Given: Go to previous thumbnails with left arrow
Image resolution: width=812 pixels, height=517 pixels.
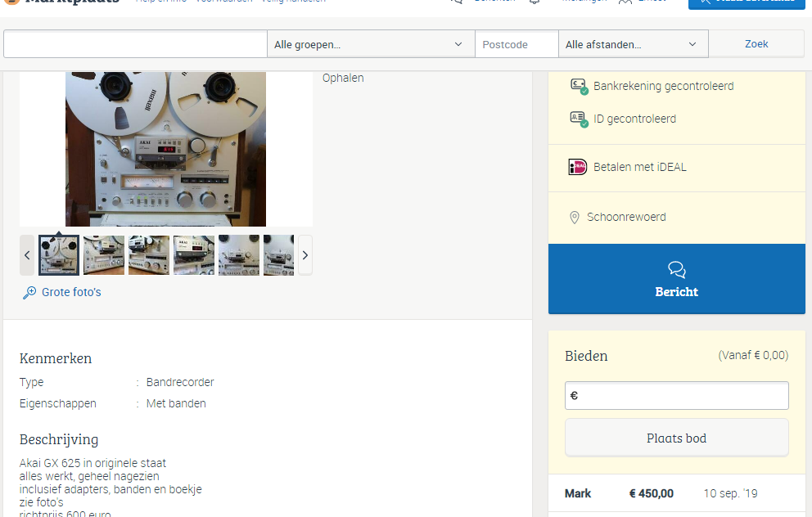Looking at the screenshot, I should coord(27,255).
